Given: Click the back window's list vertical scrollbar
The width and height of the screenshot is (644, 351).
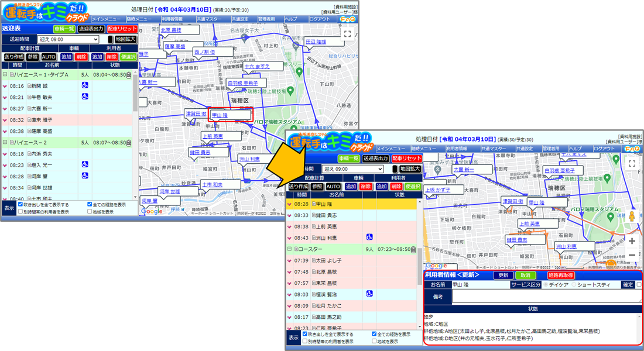Looking at the screenshot, I should click(x=135, y=135).
